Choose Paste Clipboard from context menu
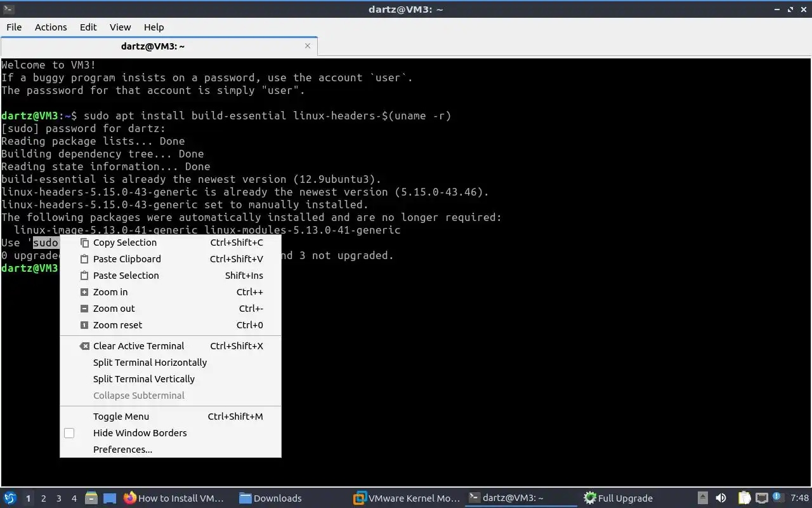The image size is (812, 508). [170, 259]
